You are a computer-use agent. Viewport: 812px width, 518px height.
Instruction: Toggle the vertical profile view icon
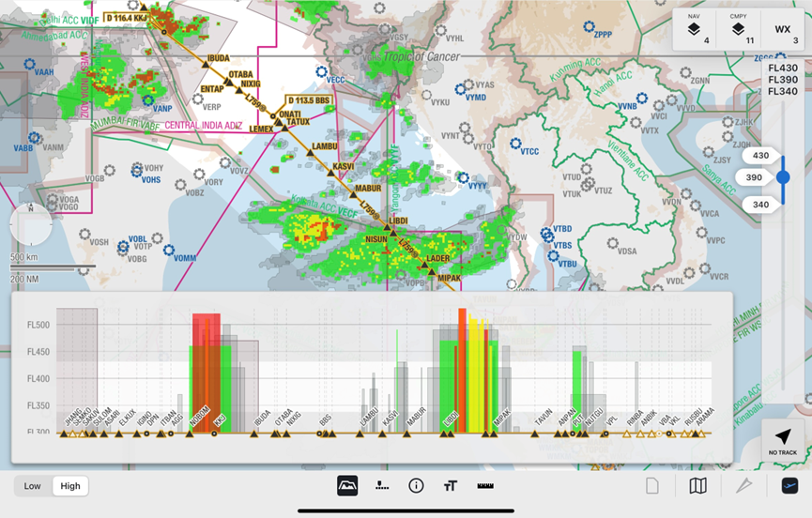[347, 486]
